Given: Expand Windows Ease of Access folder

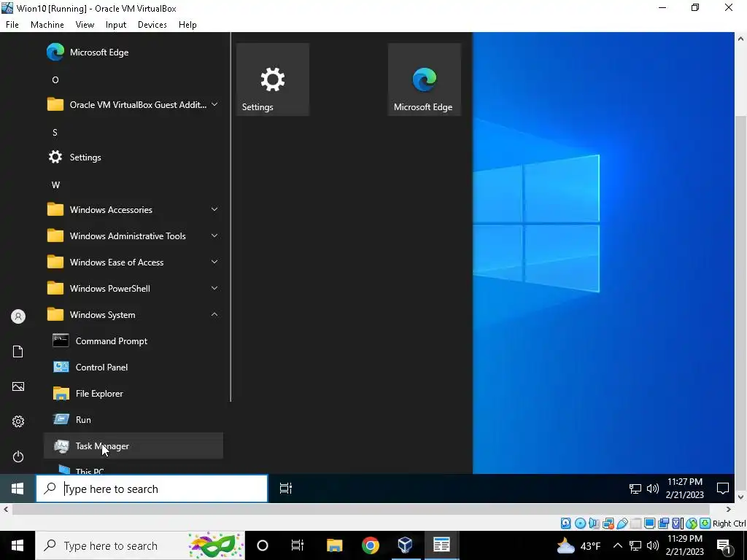Looking at the screenshot, I should pos(133,262).
